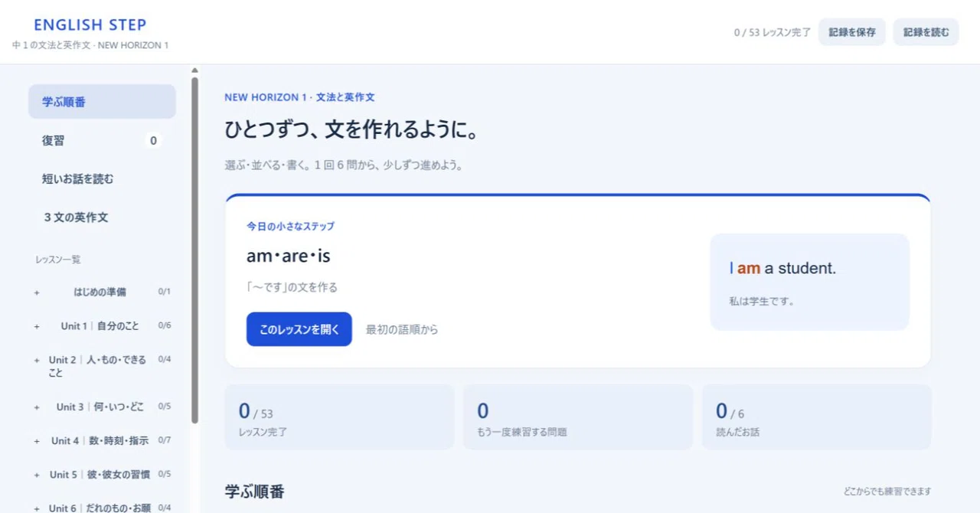Expand Unit 2 人・もの・できること group
Screen dimensions: 980x513
pos(102,366)
